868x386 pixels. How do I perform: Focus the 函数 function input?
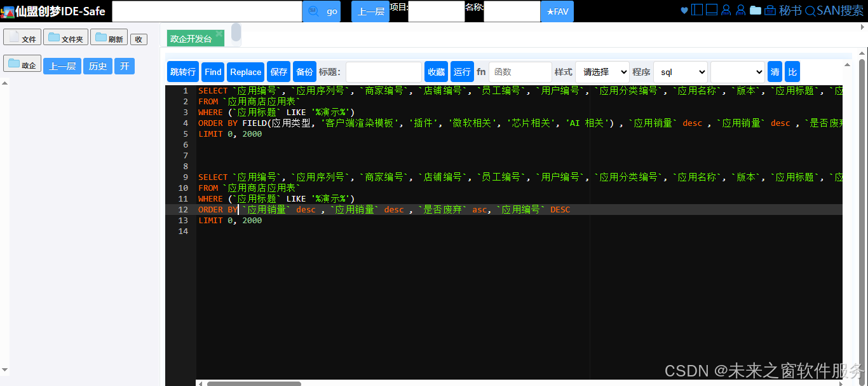[520, 72]
